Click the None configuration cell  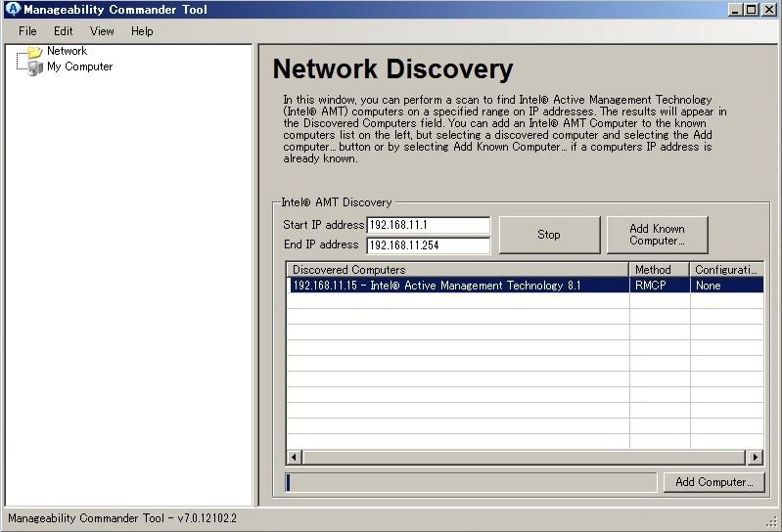pyautogui.click(x=726, y=286)
